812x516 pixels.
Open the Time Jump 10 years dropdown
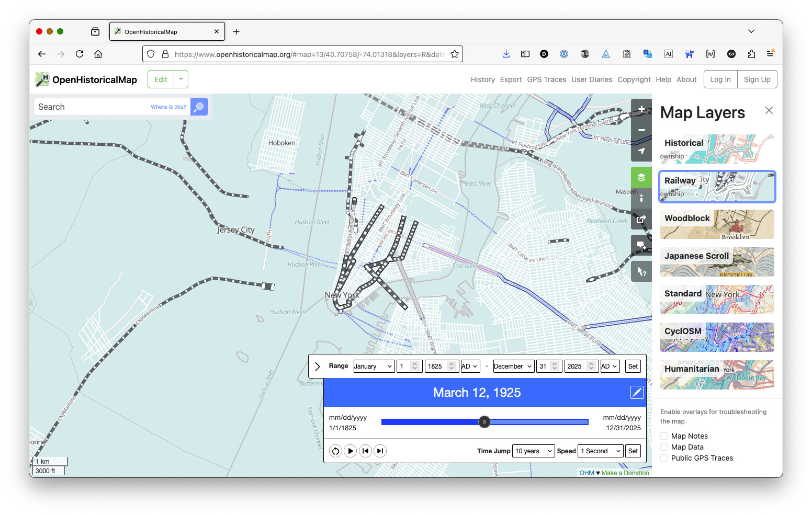point(534,451)
